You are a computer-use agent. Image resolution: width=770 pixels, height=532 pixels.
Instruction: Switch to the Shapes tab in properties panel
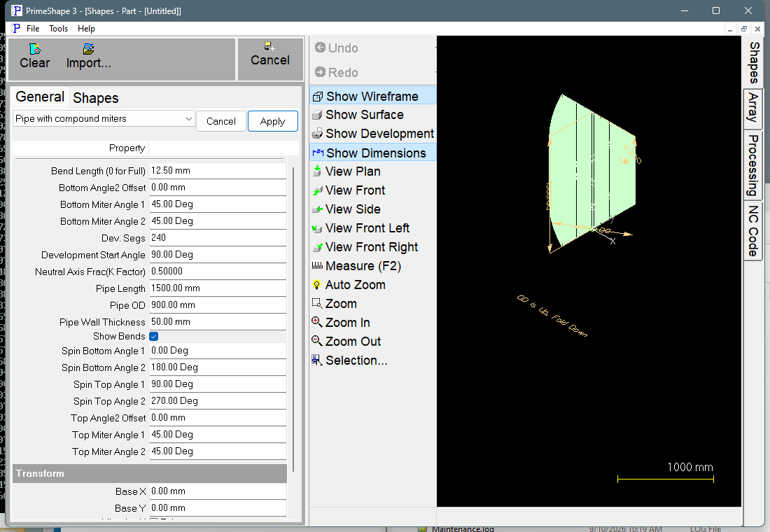point(96,98)
